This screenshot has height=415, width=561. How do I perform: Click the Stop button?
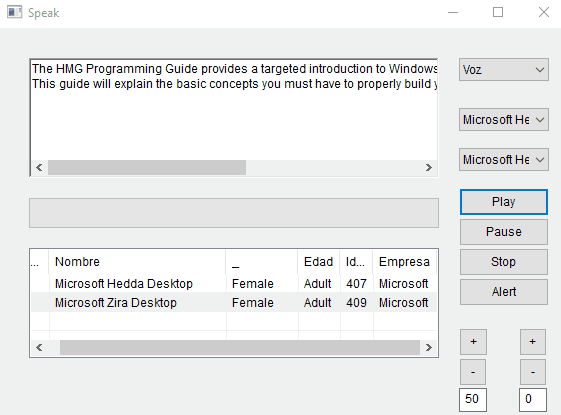point(504,262)
